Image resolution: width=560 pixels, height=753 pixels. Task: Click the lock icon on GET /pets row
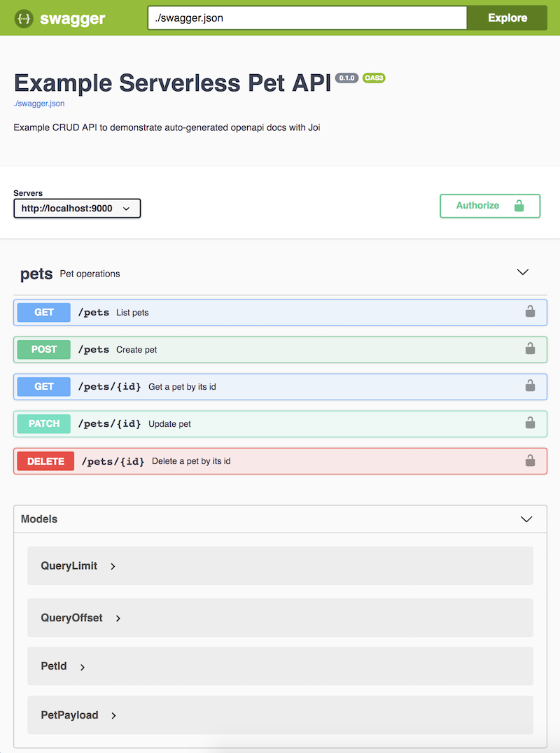530,311
